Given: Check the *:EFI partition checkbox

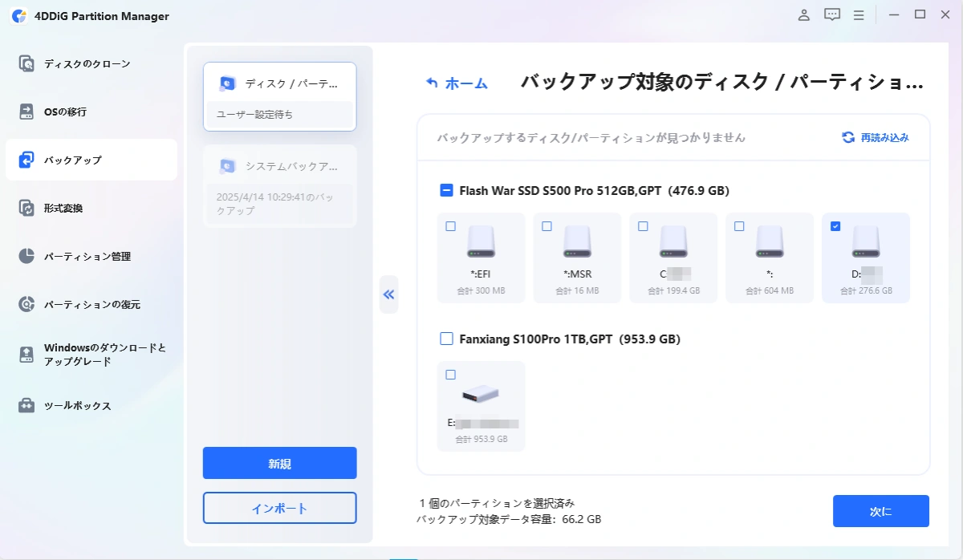Looking at the screenshot, I should [x=450, y=226].
